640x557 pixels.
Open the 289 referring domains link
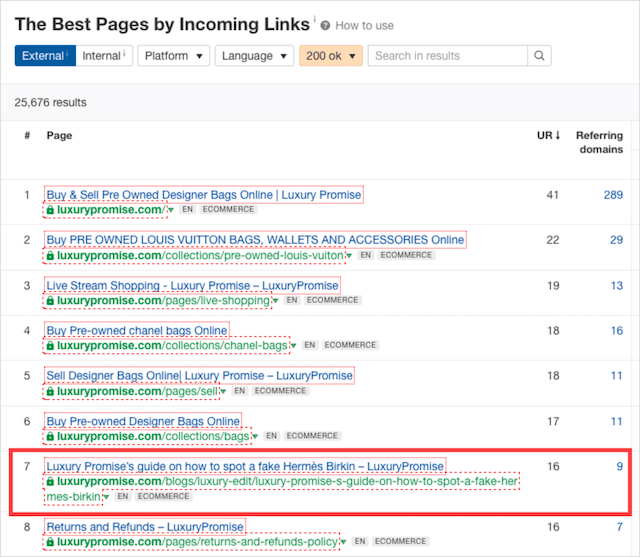[x=612, y=194]
